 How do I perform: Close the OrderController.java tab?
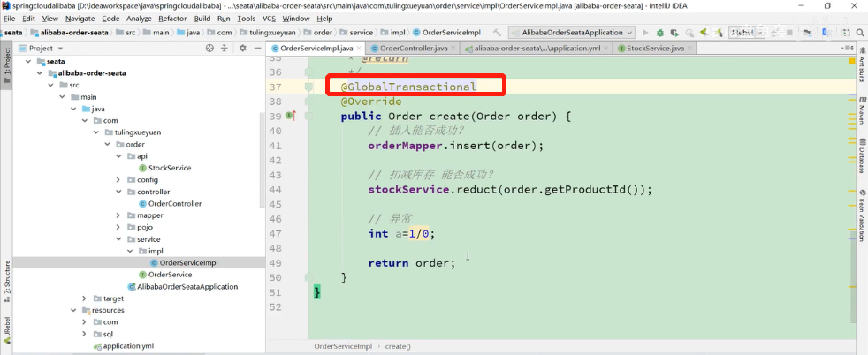point(453,49)
